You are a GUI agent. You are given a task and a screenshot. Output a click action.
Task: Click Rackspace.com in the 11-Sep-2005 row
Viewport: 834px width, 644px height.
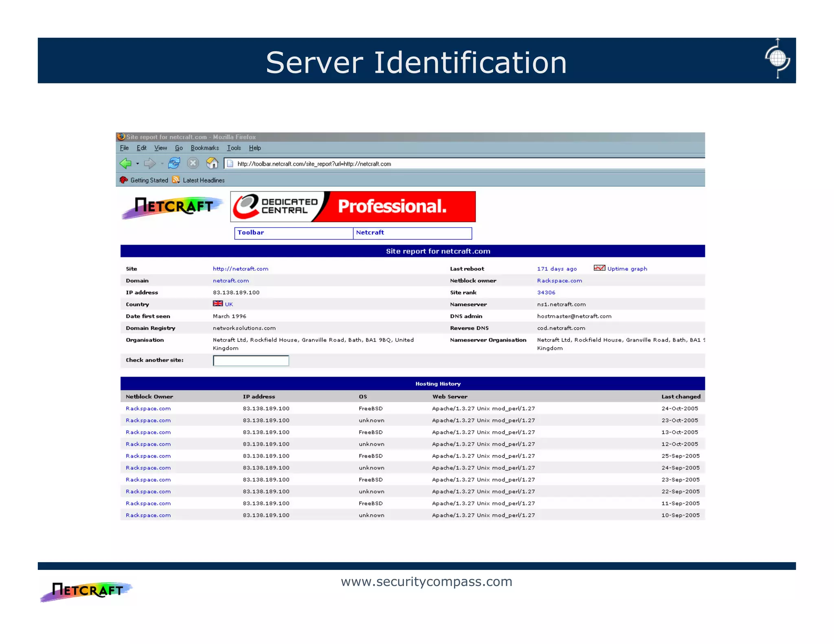tap(148, 503)
